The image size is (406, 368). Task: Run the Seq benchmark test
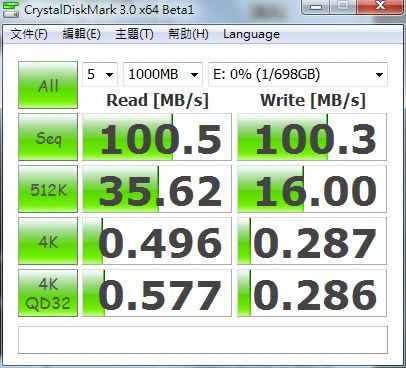[x=48, y=137]
